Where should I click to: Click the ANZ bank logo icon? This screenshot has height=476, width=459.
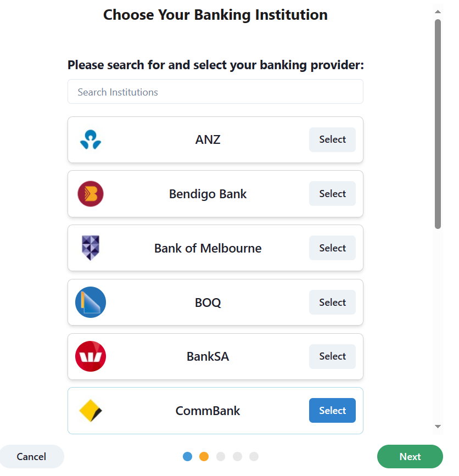coord(91,139)
